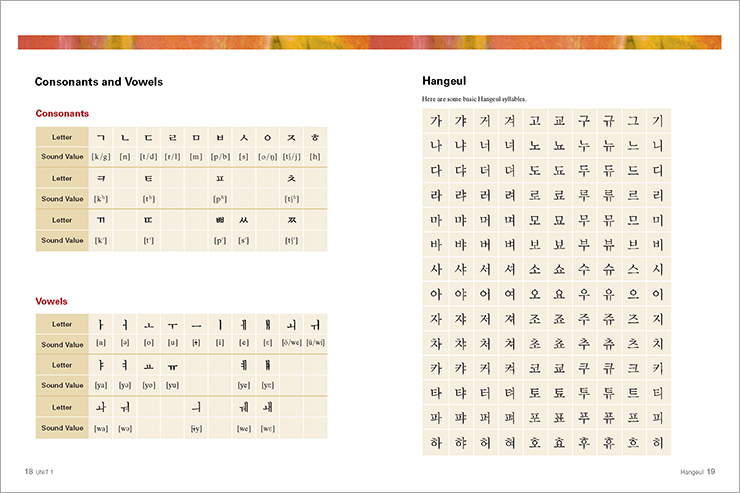Select the [p/b] sound value cell

pyautogui.click(x=220, y=157)
